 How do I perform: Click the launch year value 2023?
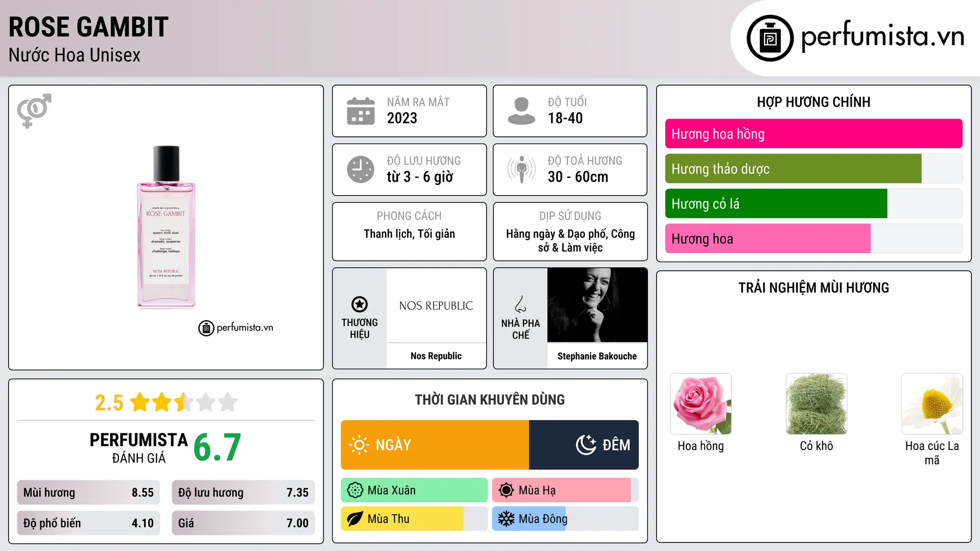point(402,118)
